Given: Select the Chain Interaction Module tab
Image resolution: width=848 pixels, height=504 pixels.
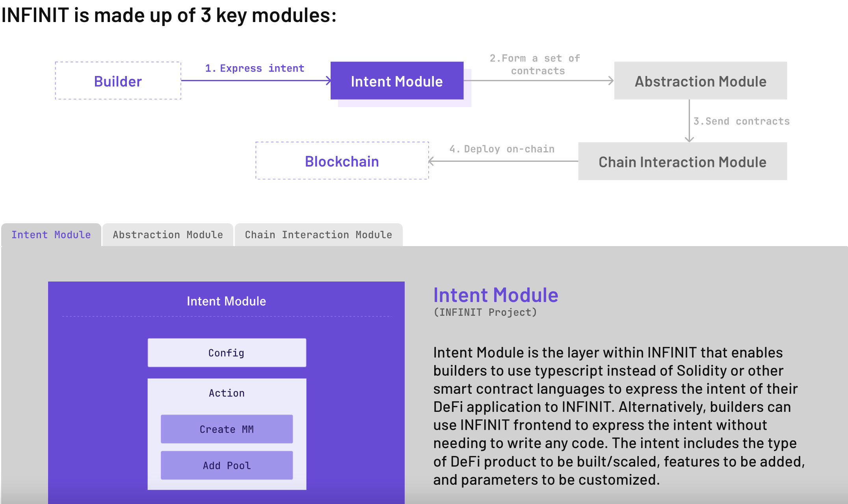Looking at the screenshot, I should 318,235.
